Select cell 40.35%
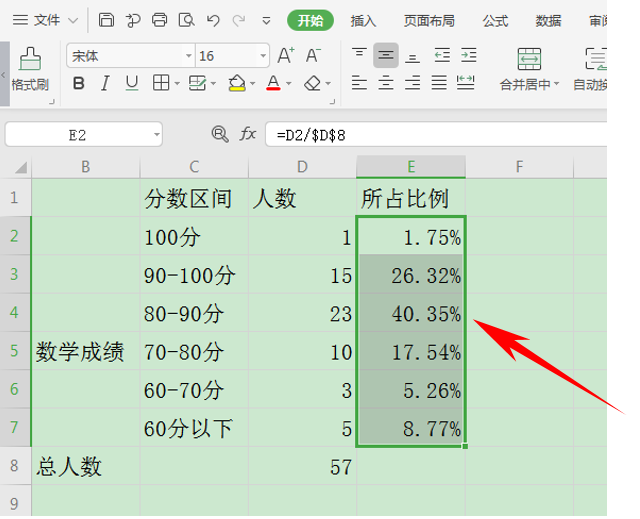Screen dimensions: 640x519 tap(411, 313)
